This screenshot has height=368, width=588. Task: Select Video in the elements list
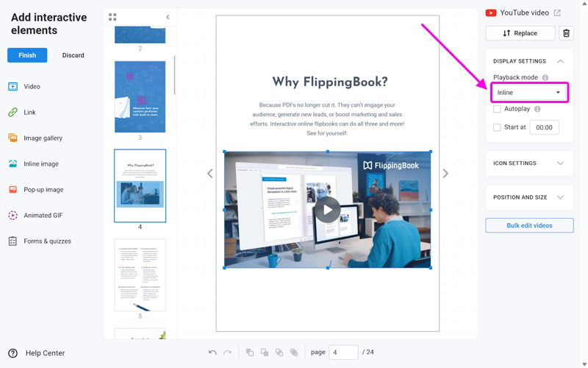[x=32, y=87]
